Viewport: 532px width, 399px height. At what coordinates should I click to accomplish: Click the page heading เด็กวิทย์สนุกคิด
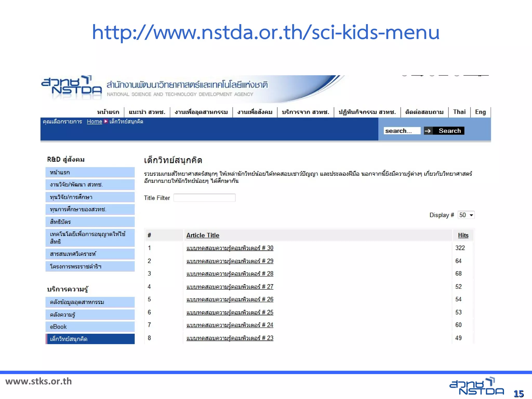(173, 160)
